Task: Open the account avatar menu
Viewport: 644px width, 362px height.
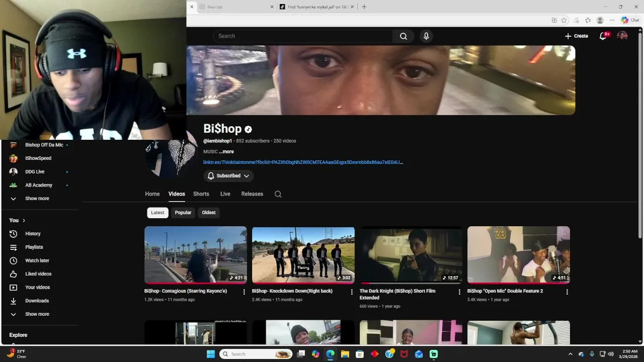Action: tap(622, 36)
